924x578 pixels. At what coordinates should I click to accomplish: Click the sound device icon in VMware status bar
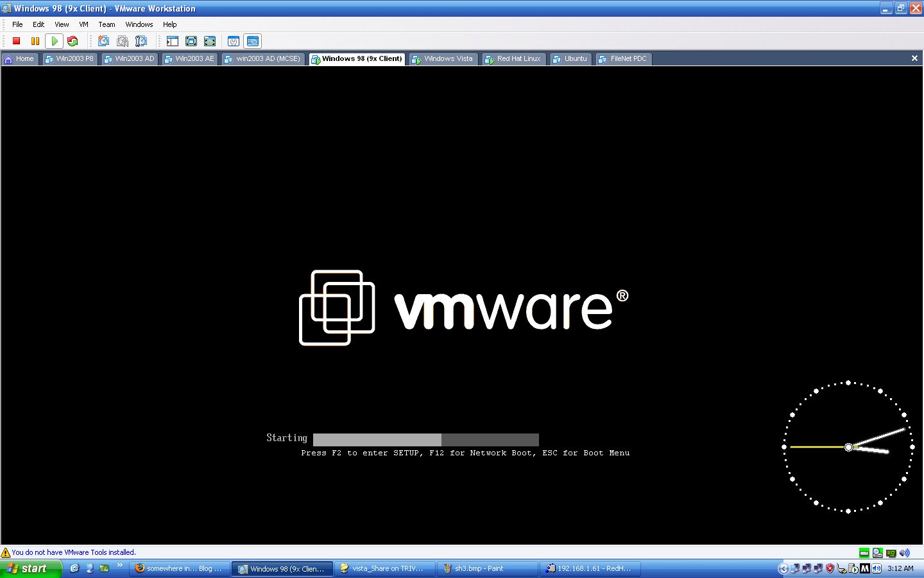(905, 553)
